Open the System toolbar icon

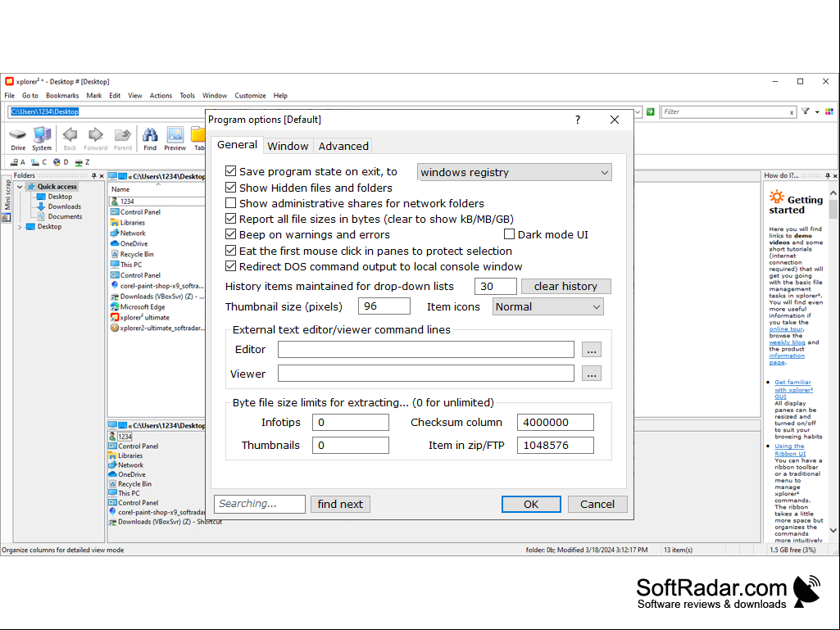[x=42, y=138]
